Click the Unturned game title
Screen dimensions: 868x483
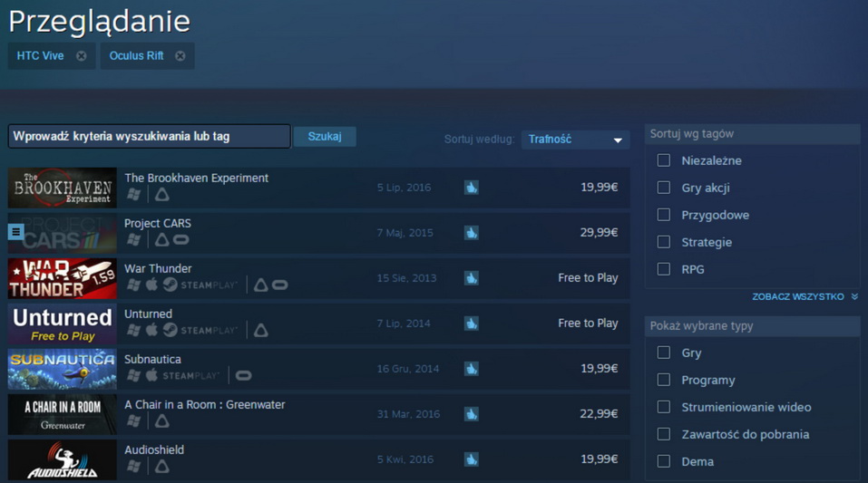point(149,314)
